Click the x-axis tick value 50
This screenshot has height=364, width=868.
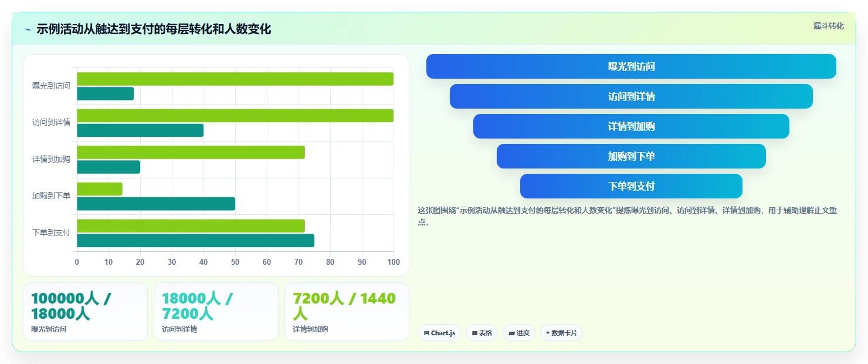235,262
